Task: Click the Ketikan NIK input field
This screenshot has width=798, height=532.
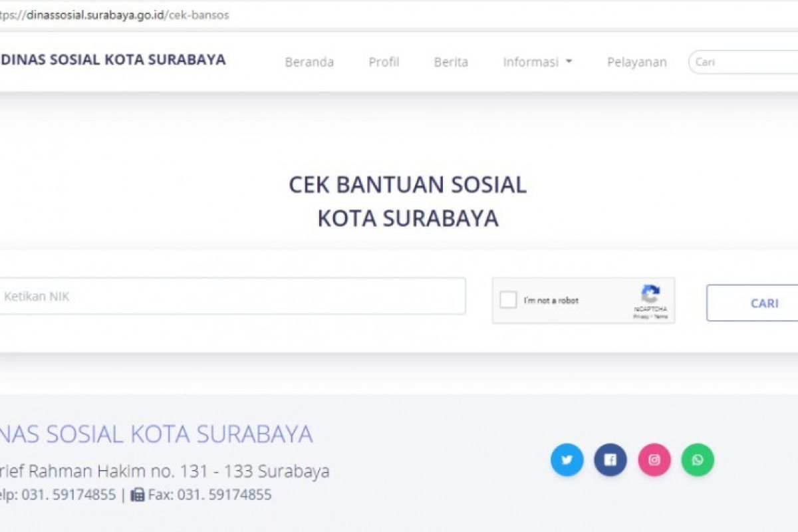Action: click(x=233, y=297)
